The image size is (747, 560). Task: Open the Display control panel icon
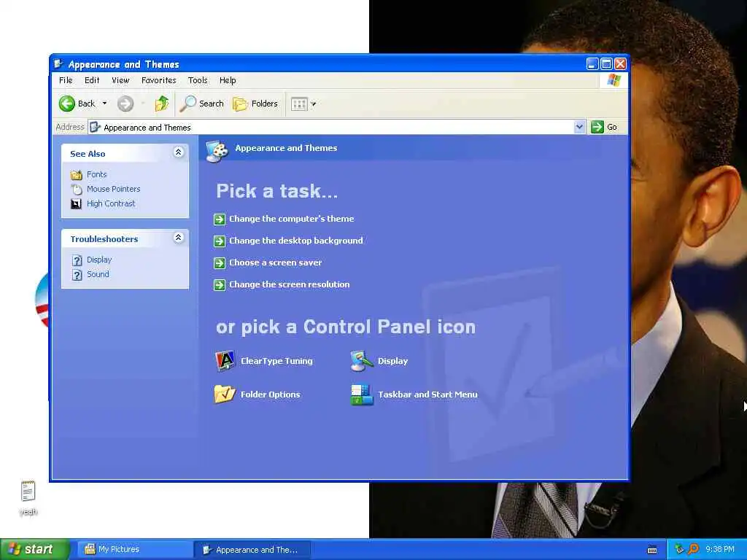pyautogui.click(x=362, y=360)
